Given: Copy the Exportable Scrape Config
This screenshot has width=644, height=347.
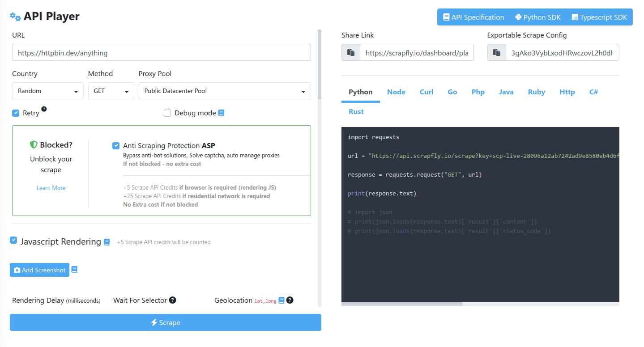Looking at the screenshot, I should click(496, 52).
